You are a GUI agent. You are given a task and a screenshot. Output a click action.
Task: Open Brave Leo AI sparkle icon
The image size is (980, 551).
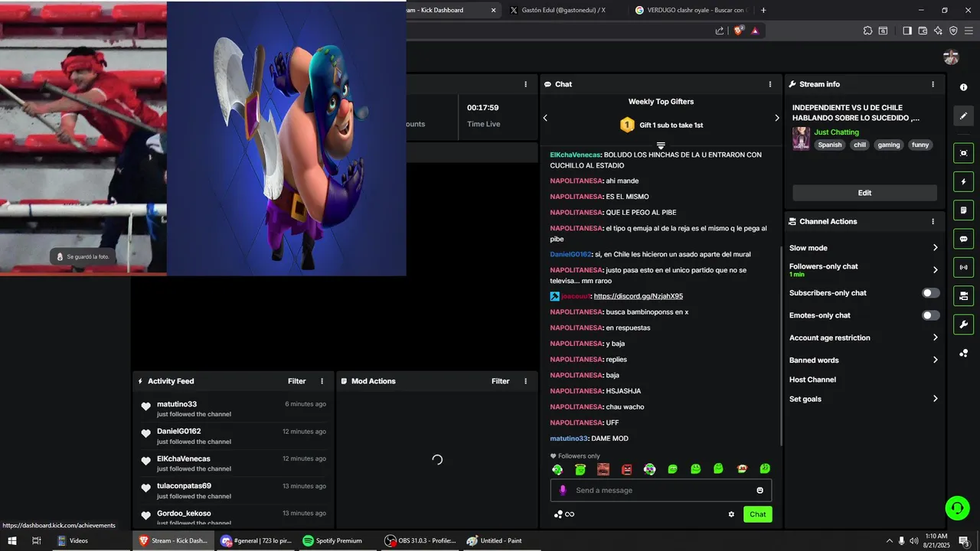(938, 31)
